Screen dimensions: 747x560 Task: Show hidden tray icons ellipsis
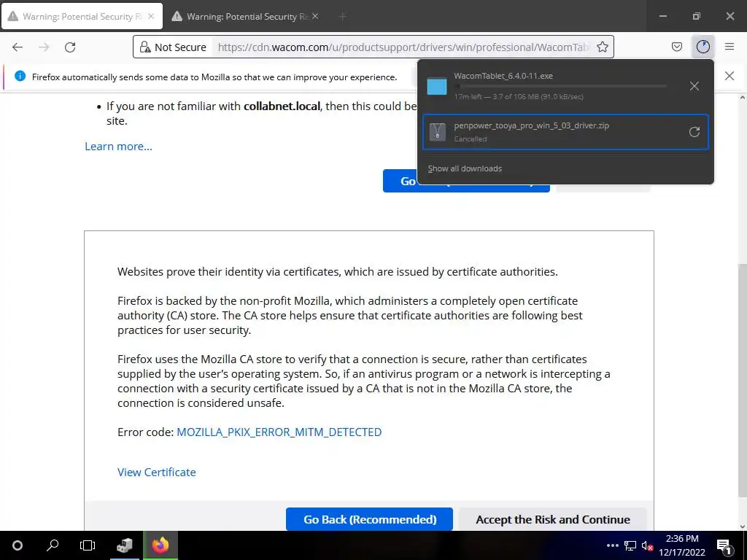[x=613, y=545]
